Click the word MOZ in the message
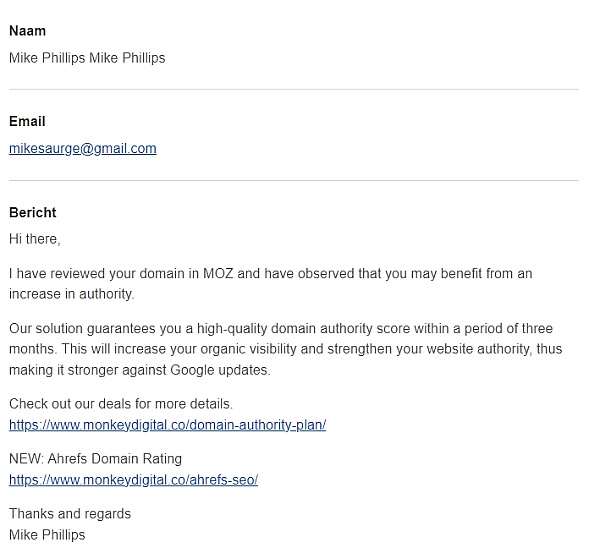Screen dimensions: 600x548 218,274
